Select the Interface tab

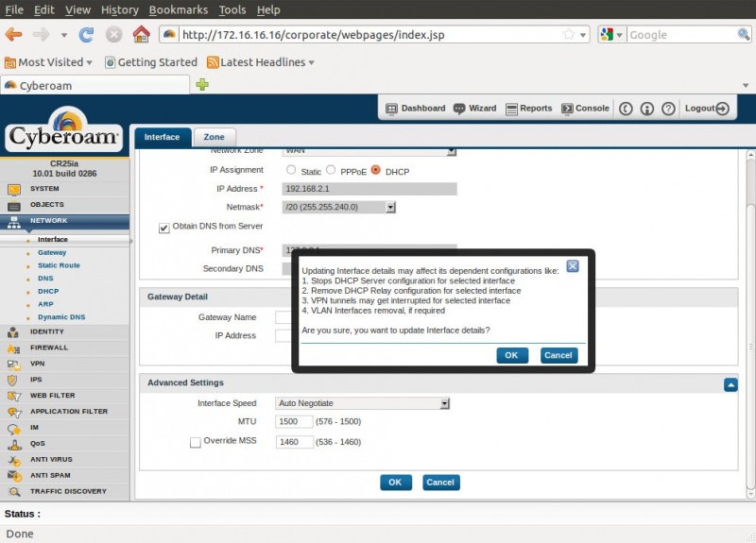162,137
